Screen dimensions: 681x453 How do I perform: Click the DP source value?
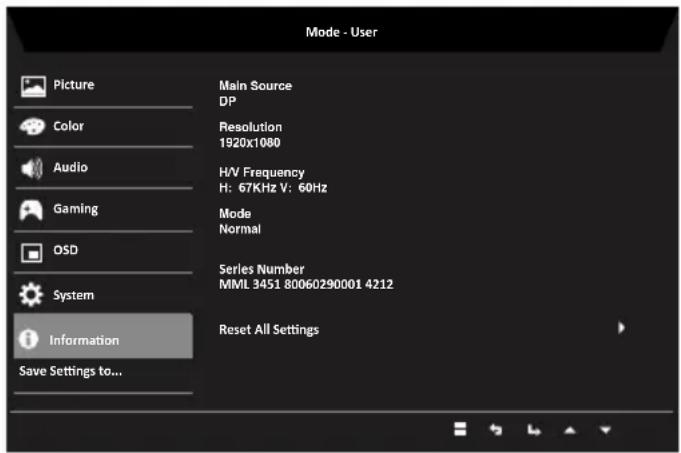228,102
